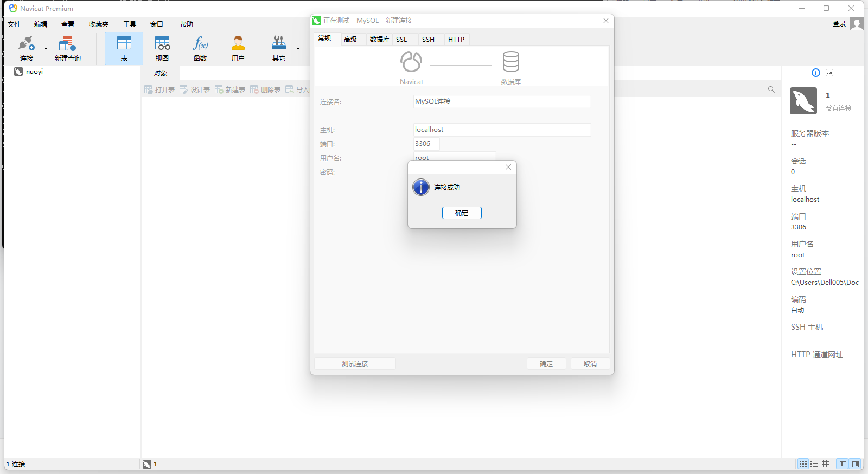This screenshot has width=868, height=474.
Task: Click the 登录 link
Action: tap(839, 24)
